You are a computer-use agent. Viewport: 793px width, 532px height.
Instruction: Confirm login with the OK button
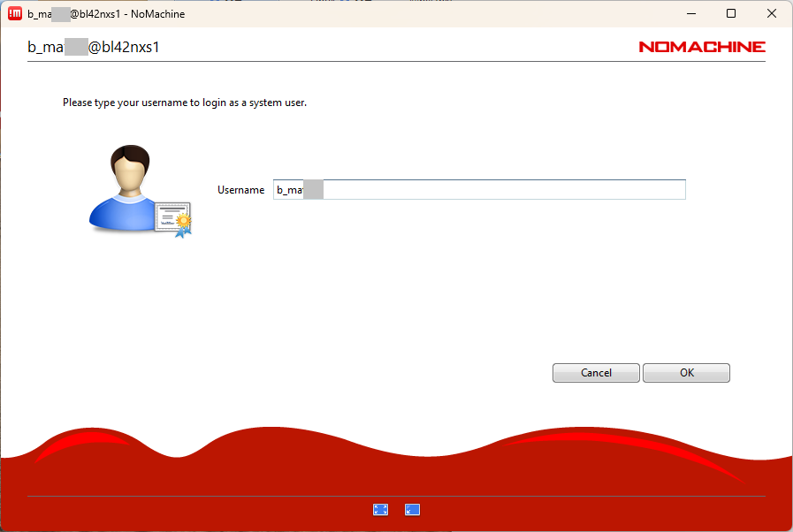click(686, 373)
